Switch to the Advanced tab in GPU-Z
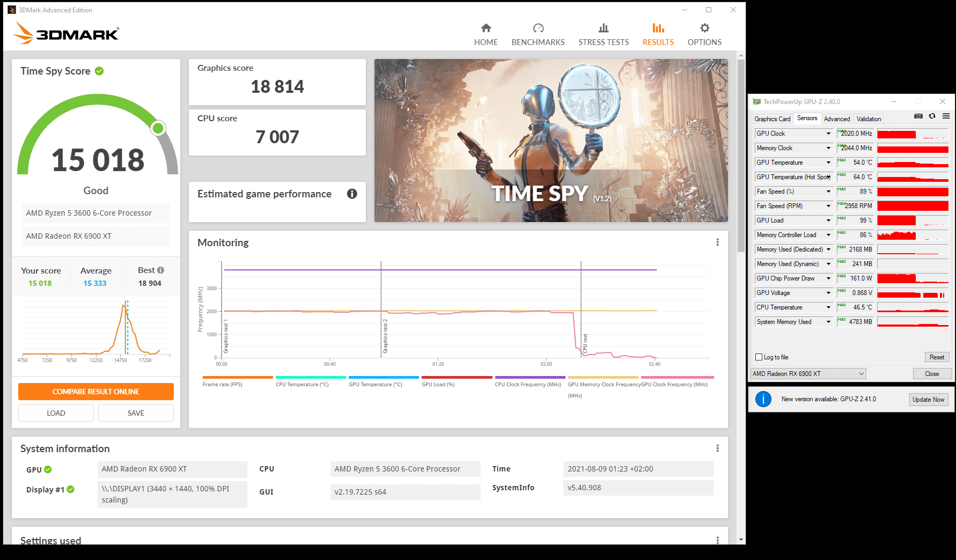The width and height of the screenshot is (956, 560). pyautogui.click(x=837, y=119)
